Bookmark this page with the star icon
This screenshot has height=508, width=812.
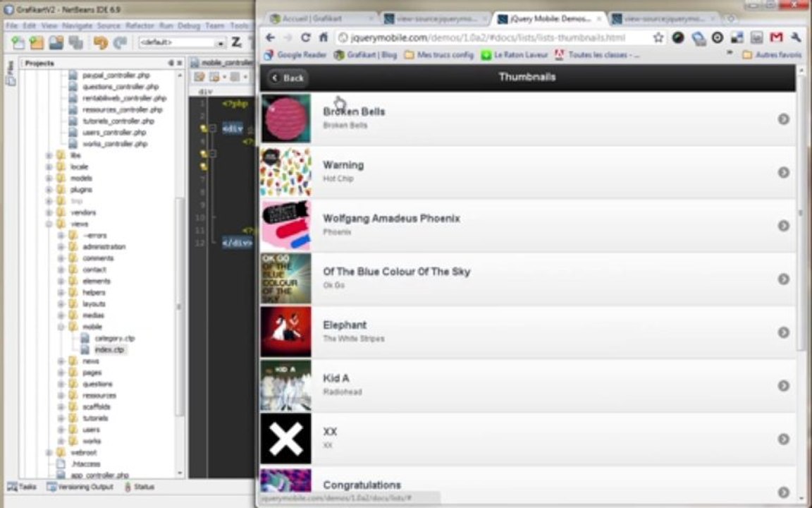click(x=658, y=37)
